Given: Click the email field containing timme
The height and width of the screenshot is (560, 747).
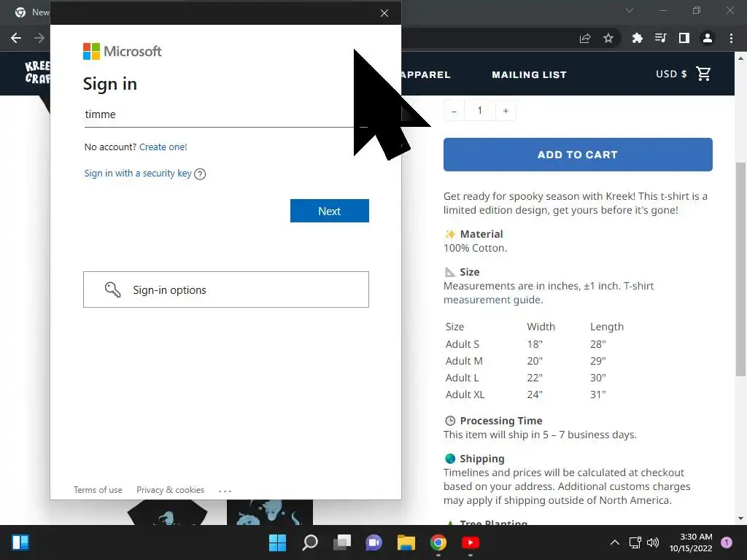Looking at the screenshot, I should coord(226,114).
